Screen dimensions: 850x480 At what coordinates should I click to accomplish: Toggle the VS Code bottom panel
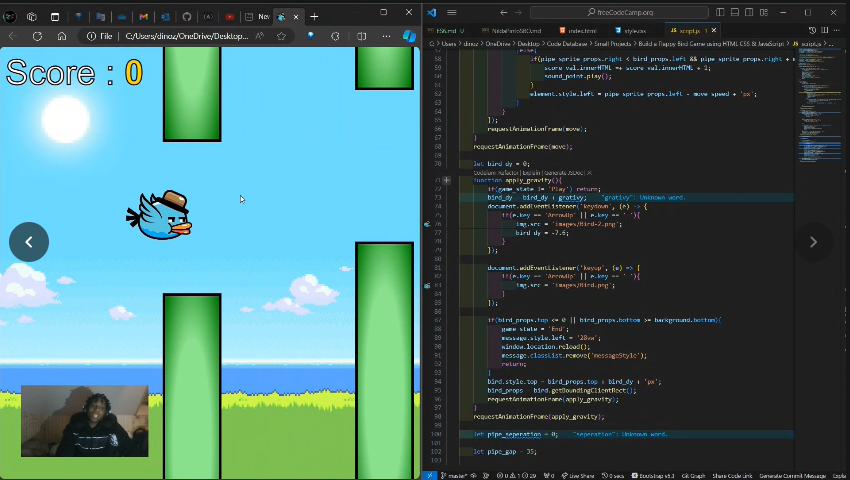pyautogui.click(x=735, y=12)
